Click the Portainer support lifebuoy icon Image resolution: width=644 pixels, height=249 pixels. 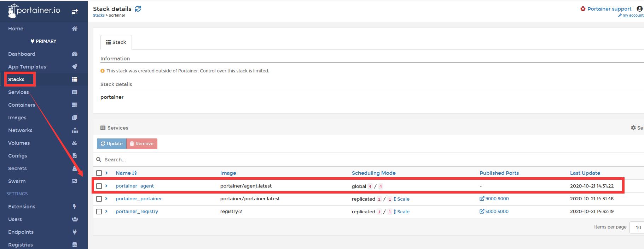[x=583, y=9]
